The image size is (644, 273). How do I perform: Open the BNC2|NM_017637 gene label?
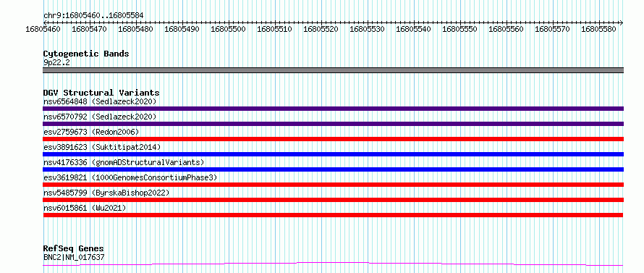click(74, 257)
